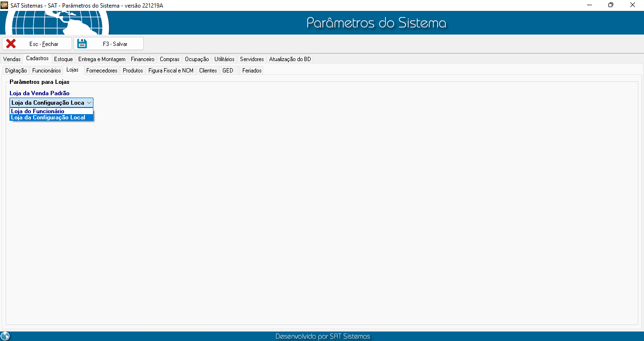Switch to the Servidores tab

(x=252, y=59)
